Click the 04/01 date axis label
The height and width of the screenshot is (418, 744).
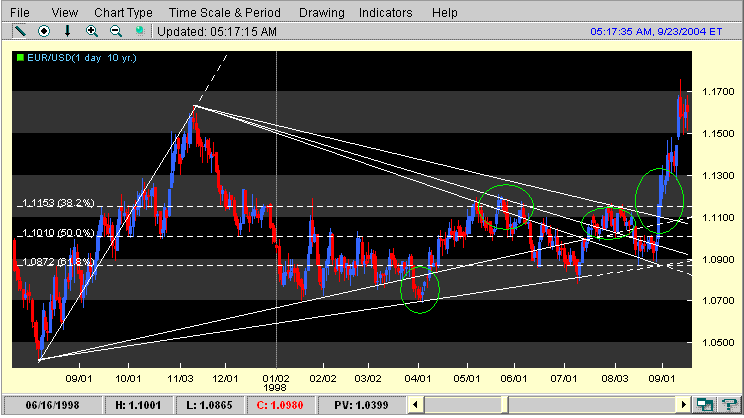click(x=418, y=379)
